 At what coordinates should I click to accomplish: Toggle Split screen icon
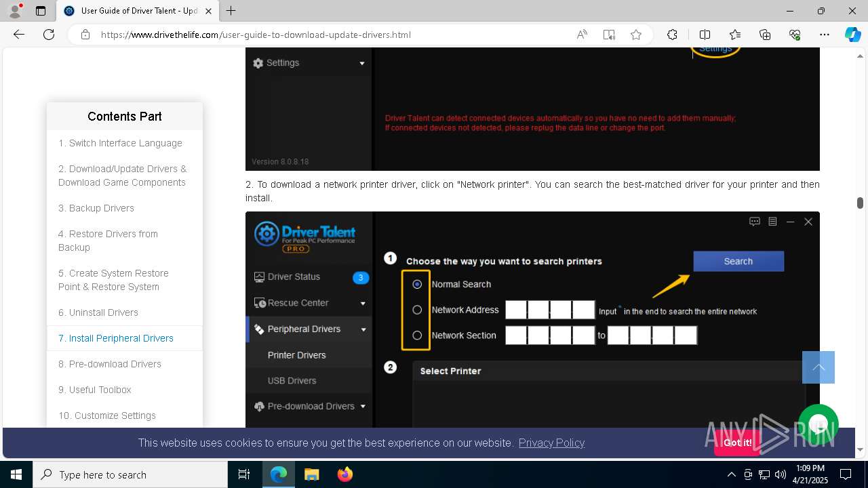point(705,35)
